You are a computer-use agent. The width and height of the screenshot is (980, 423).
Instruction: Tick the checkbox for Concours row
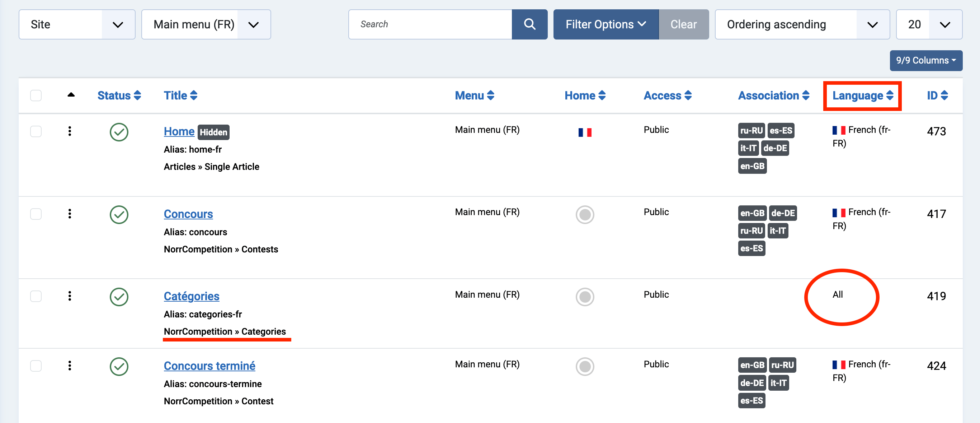click(36, 214)
